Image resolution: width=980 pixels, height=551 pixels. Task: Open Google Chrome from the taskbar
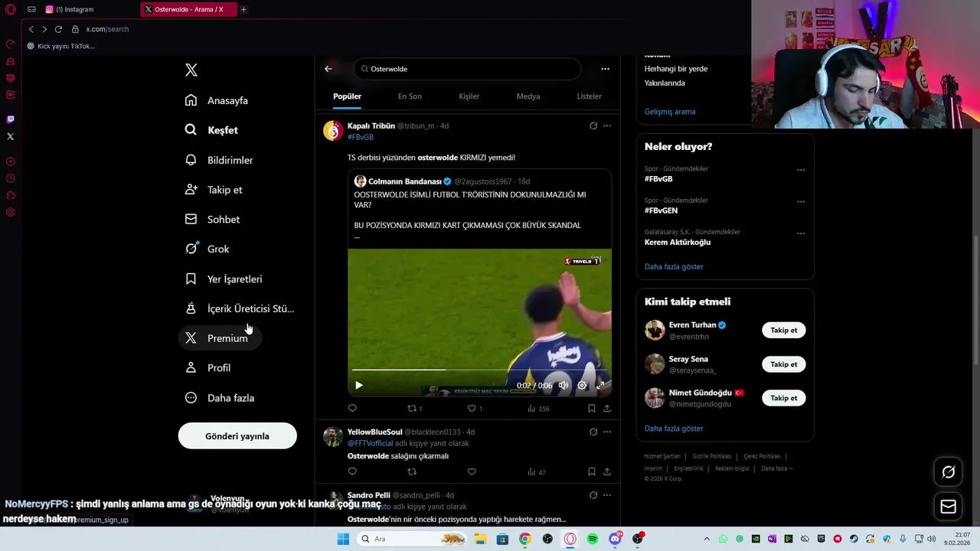click(524, 539)
